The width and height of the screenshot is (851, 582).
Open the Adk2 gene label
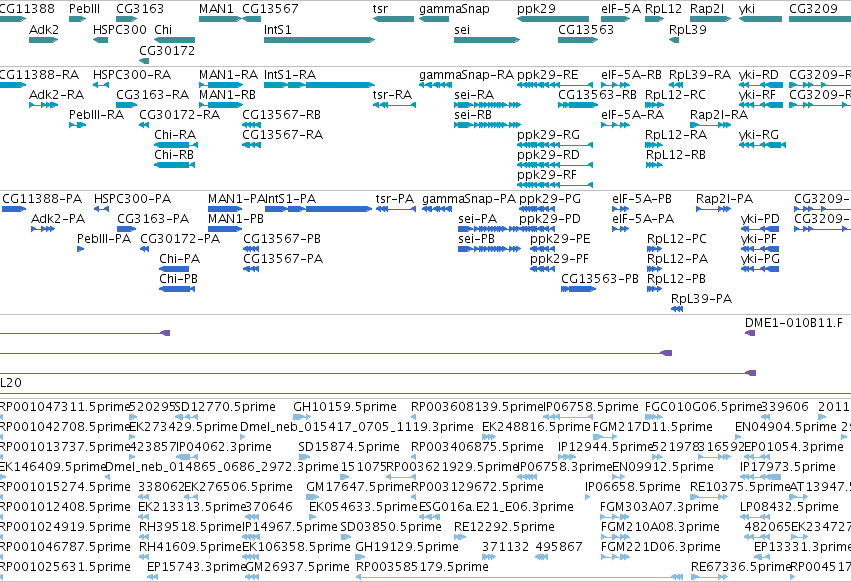click(43, 29)
